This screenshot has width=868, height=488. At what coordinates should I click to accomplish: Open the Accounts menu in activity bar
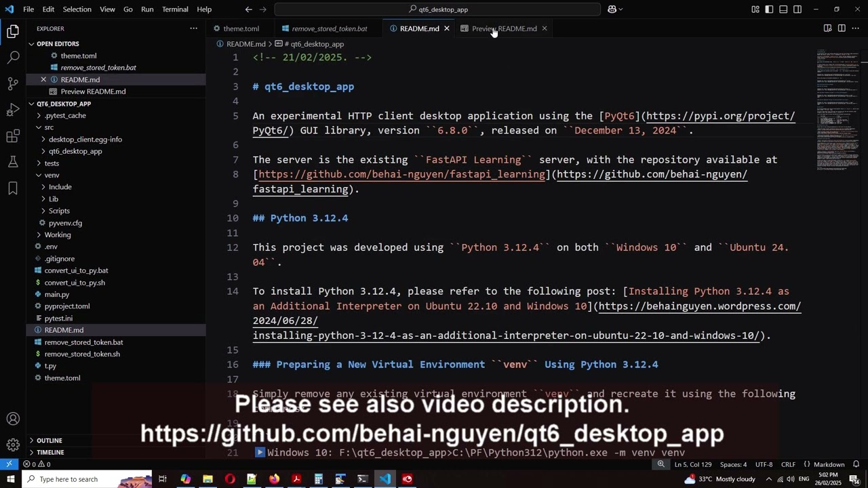pos(13,419)
